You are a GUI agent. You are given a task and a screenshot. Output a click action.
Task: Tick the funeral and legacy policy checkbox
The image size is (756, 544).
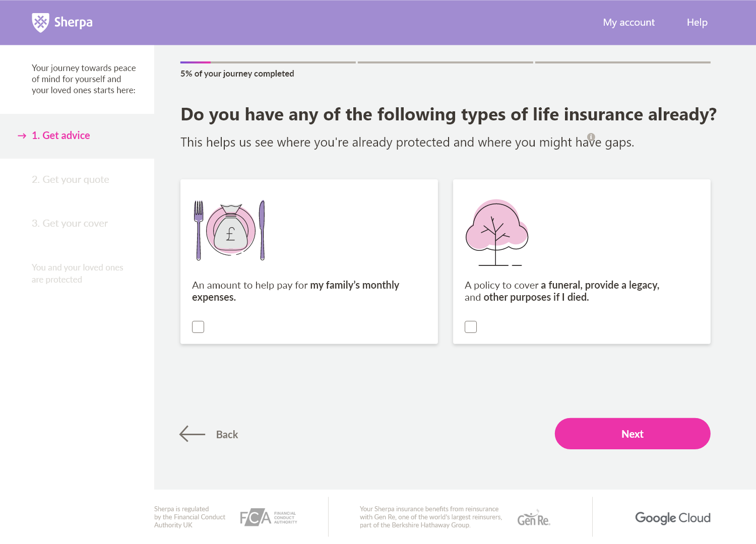coord(471,327)
